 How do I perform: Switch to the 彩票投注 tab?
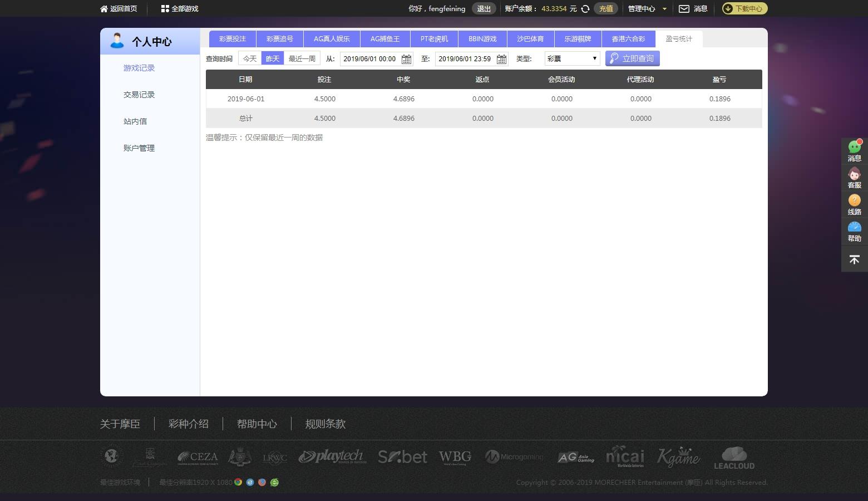pos(233,39)
